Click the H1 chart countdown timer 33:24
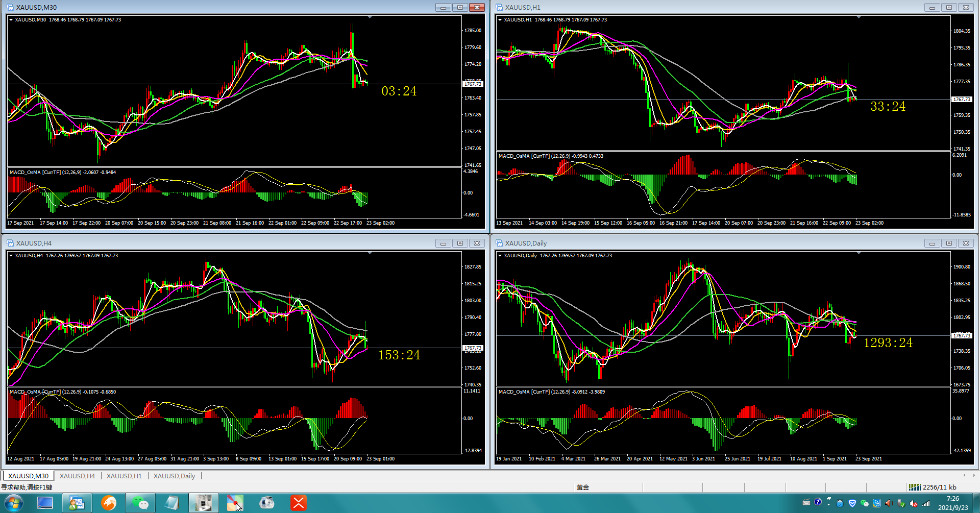Screen dimensions: 980x513 (x=888, y=106)
